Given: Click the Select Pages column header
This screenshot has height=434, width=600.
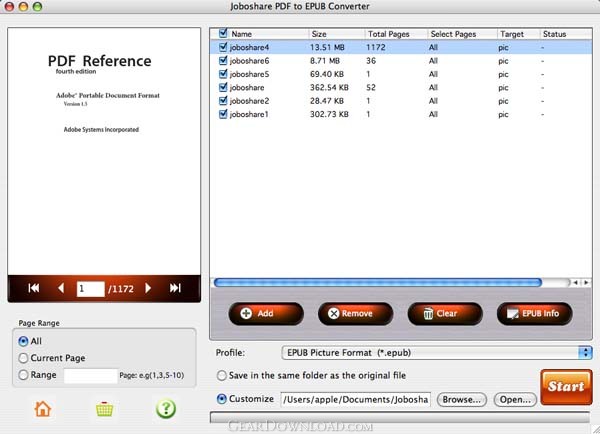Looking at the screenshot, I should point(453,34).
